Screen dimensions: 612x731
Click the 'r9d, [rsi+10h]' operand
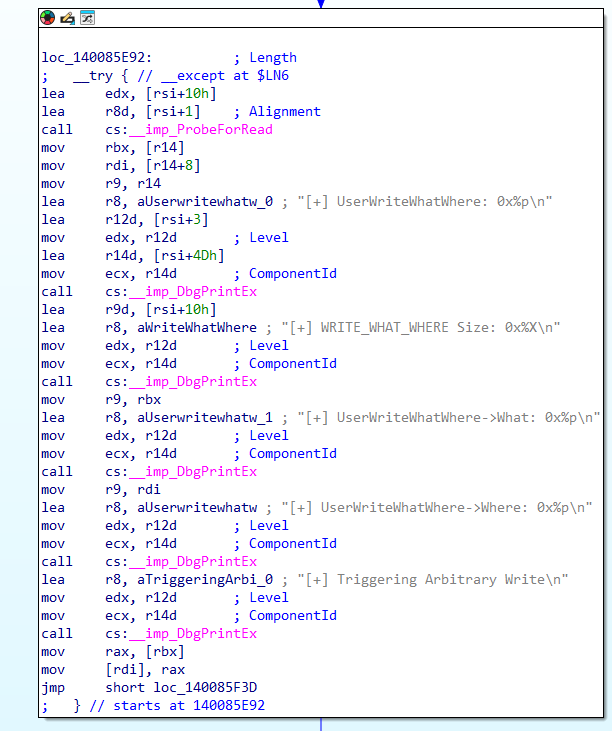click(160, 310)
